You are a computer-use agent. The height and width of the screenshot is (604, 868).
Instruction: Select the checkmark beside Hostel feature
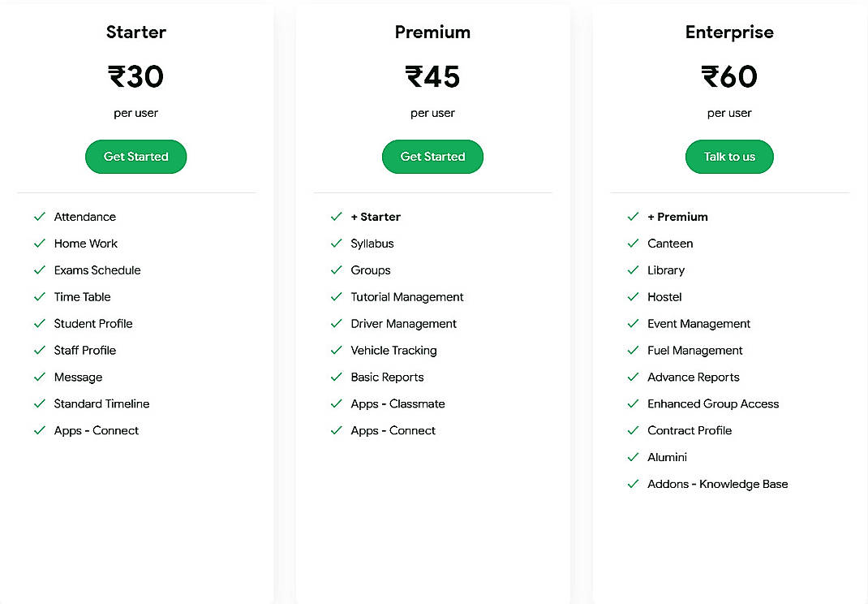pyautogui.click(x=634, y=297)
